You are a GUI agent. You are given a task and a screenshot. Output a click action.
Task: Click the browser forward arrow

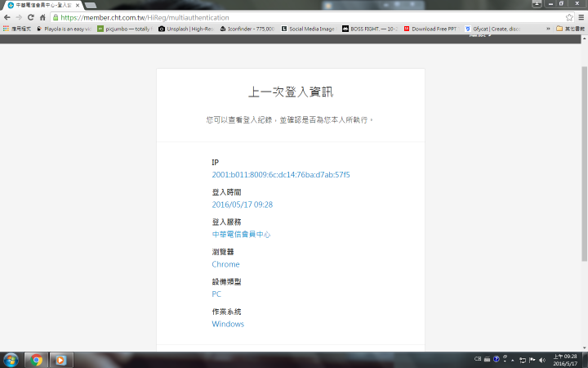pyautogui.click(x=19, y=17)
